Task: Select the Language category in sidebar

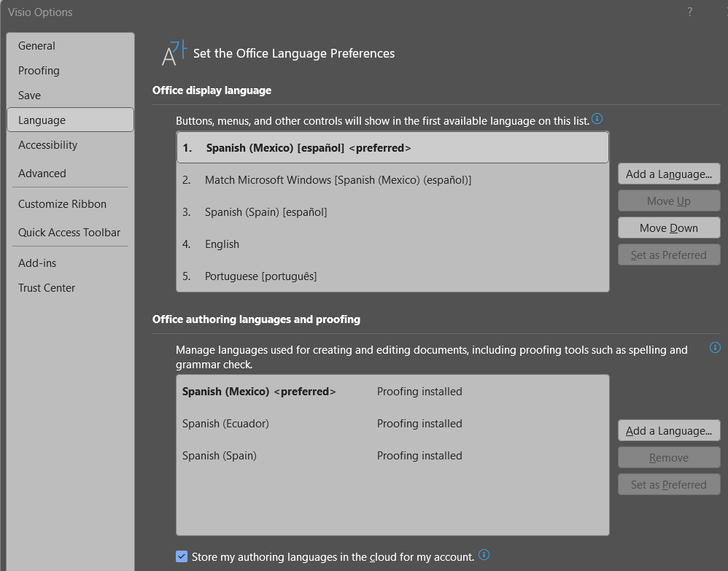Action: click(x=71, y=120)
